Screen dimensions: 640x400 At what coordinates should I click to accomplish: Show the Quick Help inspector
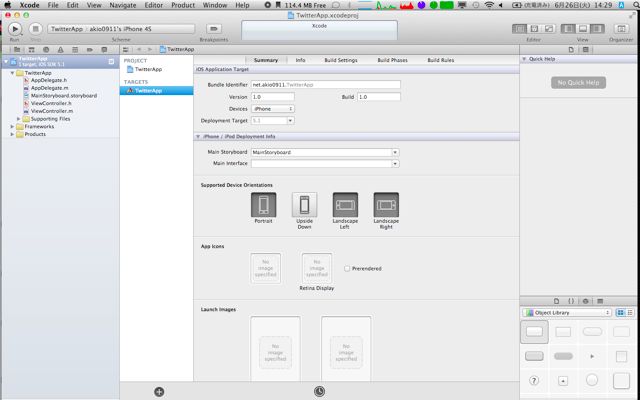pyautogui.click(x=586, y=49)
